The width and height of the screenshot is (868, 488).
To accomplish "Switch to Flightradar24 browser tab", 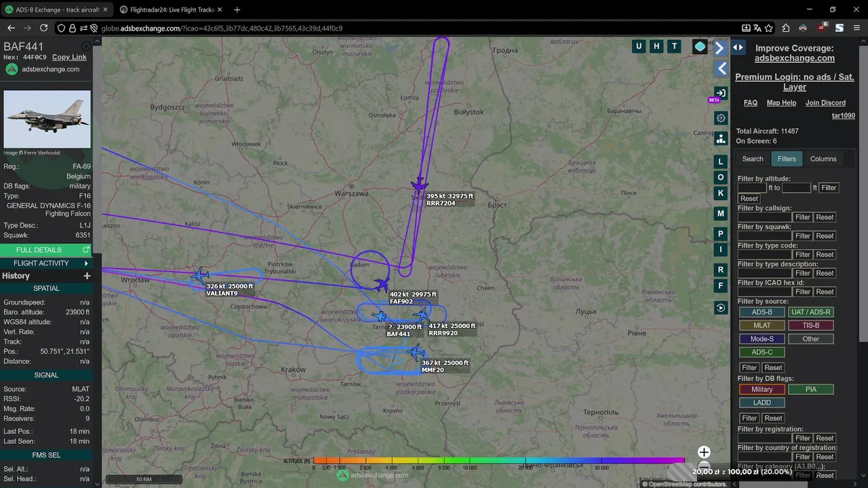I will [x=170, y=10].
